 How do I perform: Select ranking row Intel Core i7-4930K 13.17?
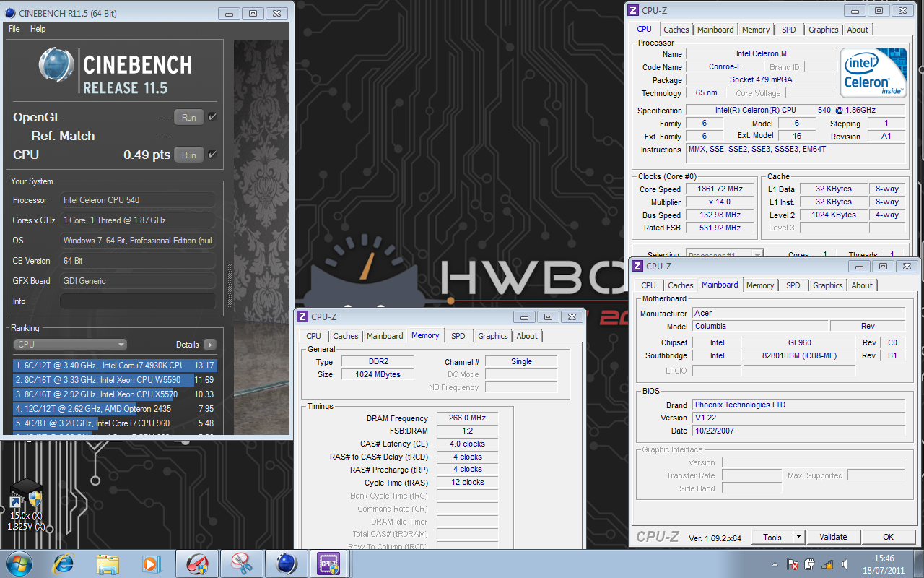click(x=115, y=366)
